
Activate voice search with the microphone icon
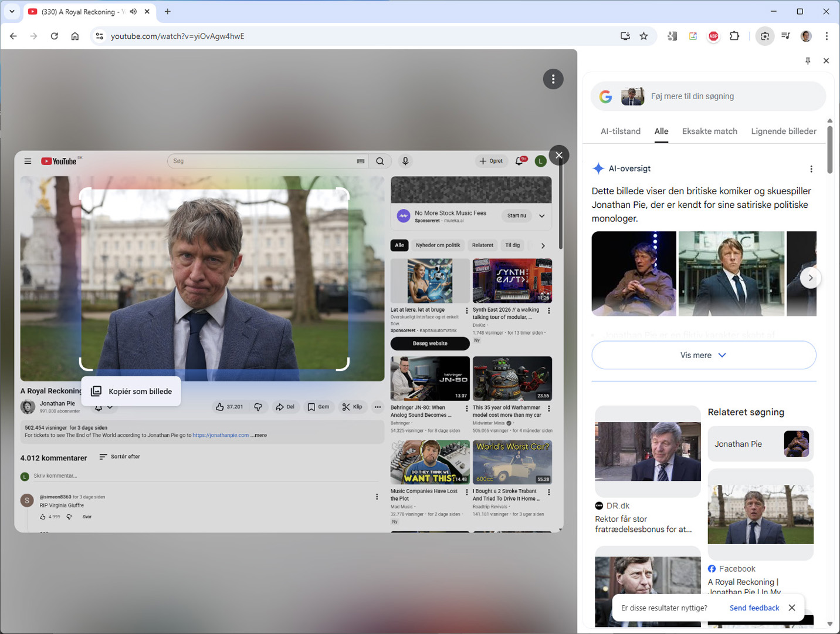405,161
